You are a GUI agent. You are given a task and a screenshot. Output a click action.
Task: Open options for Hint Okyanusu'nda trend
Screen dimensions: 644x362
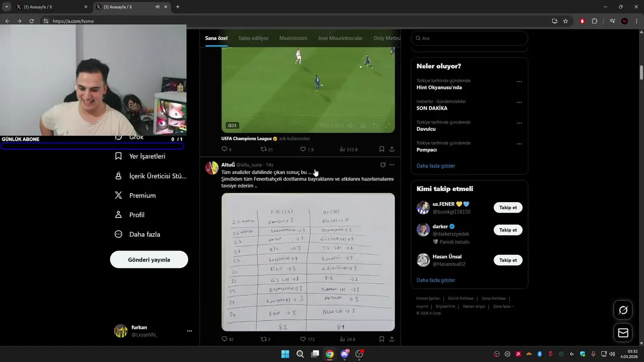tap(519, 81)
